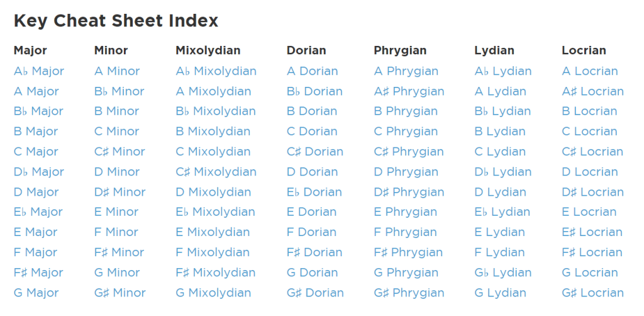Click the F♯ Phrygian link
Image resolution: width=644 pixels, height=316 pixels.
point(408,252)
